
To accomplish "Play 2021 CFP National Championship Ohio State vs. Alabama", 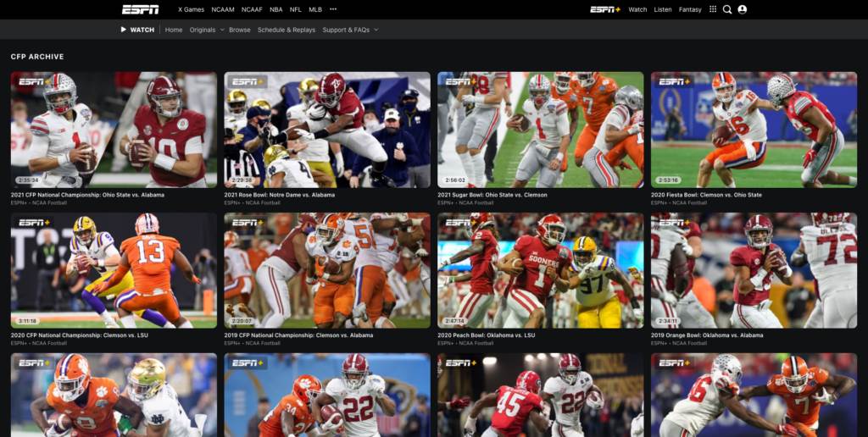I will 114,129.
